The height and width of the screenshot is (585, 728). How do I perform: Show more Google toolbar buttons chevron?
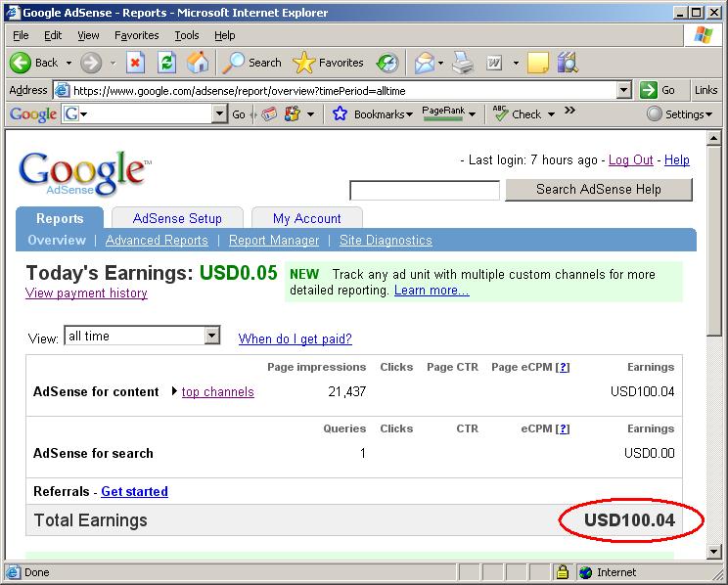pos(570,111)
